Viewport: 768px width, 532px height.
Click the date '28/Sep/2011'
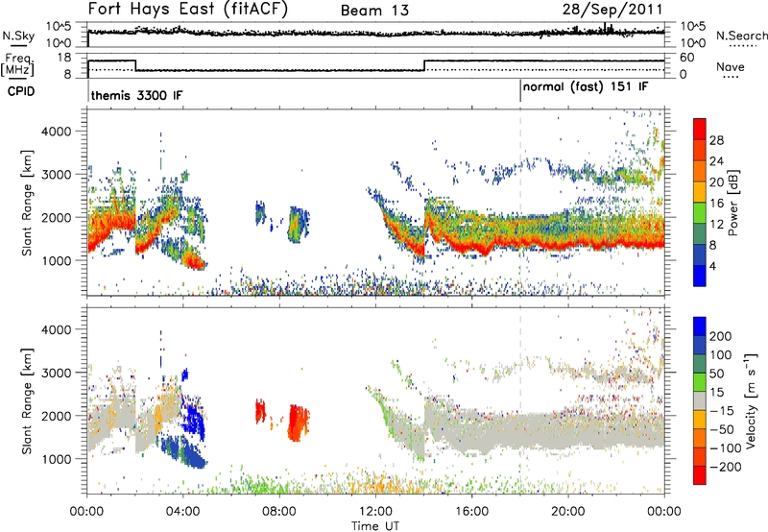pyautogui.click(x=612, y=9)
